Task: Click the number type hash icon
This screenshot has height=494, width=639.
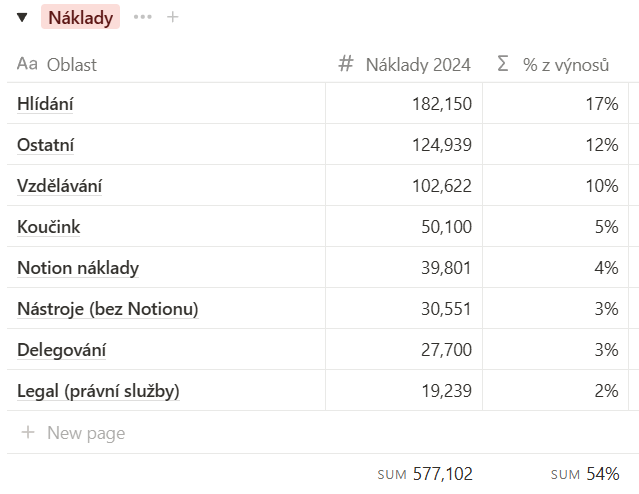Action: 346,64
